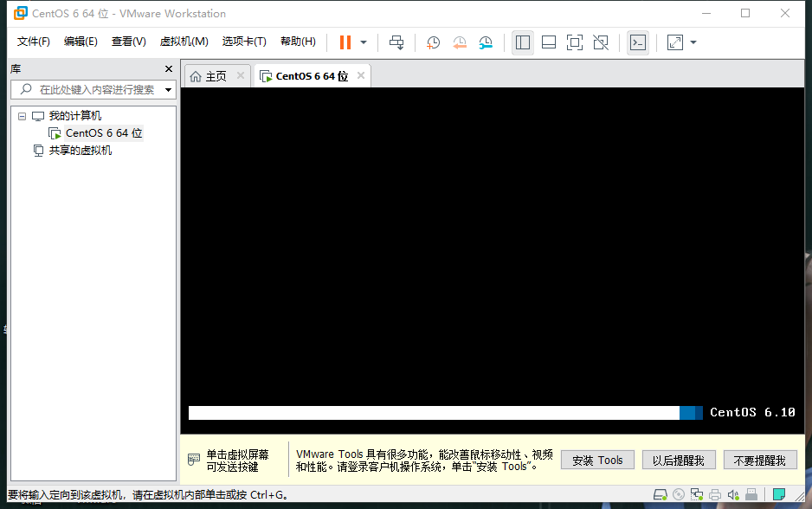This screenshot has height=509, width=812.
Task: Close the CentOS 6 64 位 tab
Action: (x=361, y=75)
